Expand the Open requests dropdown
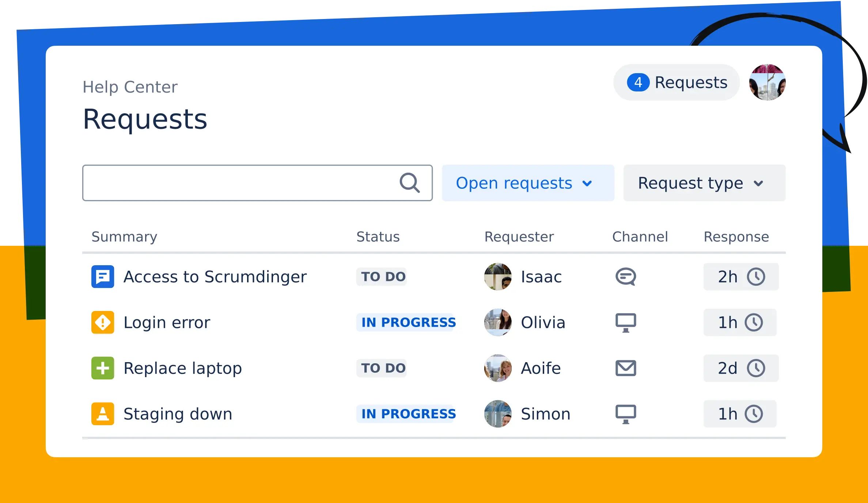Viewport: 868px width, 503px height. 528,183
